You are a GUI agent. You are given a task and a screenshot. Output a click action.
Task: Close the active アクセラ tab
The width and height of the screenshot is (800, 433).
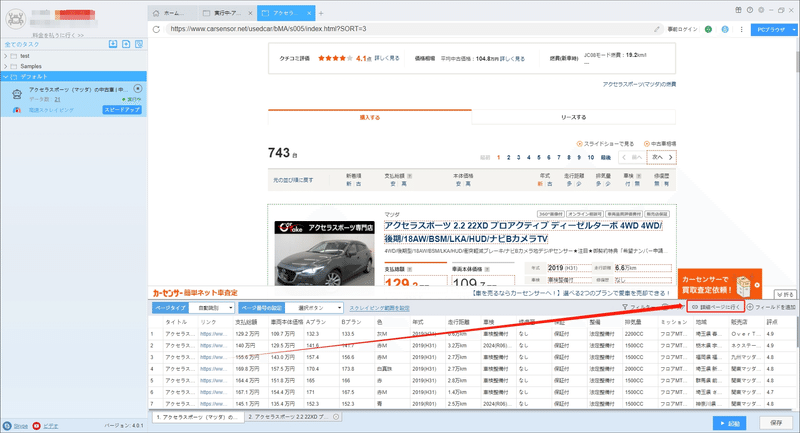click(x=309, y=13)
